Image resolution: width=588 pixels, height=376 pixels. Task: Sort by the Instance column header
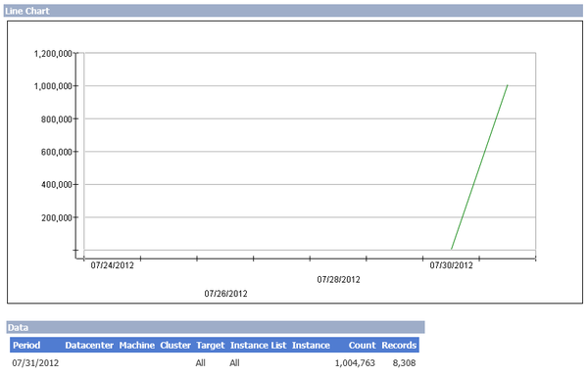tap(311, 346)
